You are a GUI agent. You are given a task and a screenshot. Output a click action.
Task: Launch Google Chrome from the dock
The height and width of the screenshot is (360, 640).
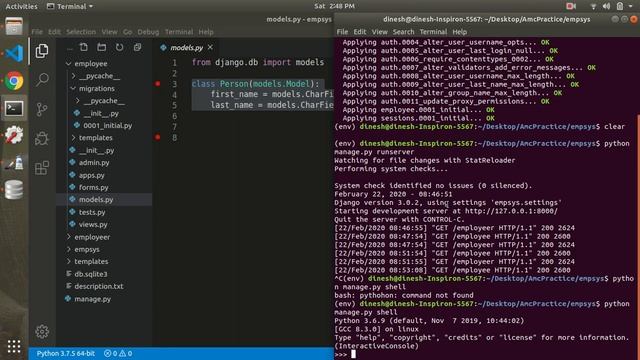[14, 81]
